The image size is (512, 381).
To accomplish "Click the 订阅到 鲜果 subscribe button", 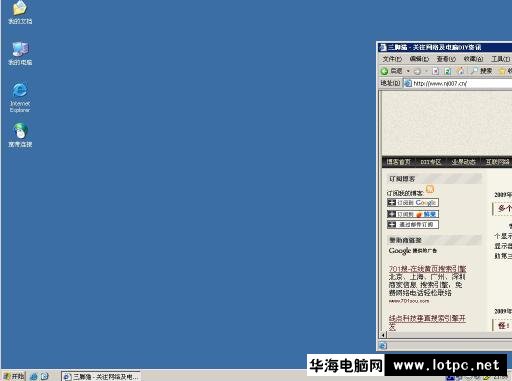I will (413, 214).
